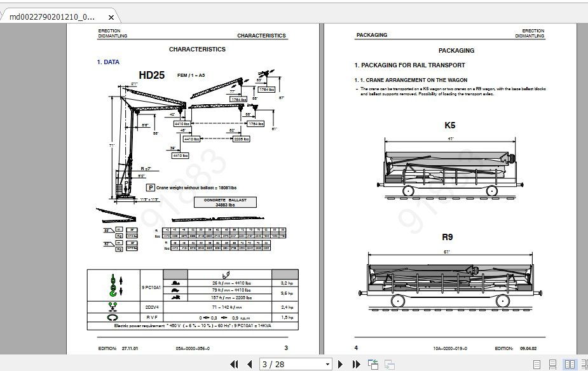Open recent pages via the page box arrow
Viewport: 588px width, 371px height.
(327, 364)
